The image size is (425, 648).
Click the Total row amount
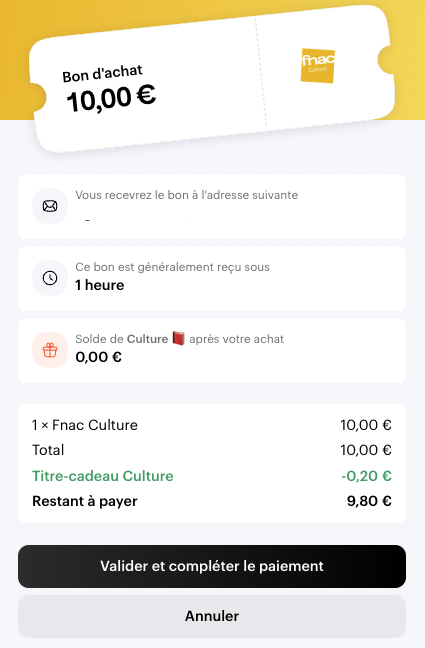click(366, 450)
